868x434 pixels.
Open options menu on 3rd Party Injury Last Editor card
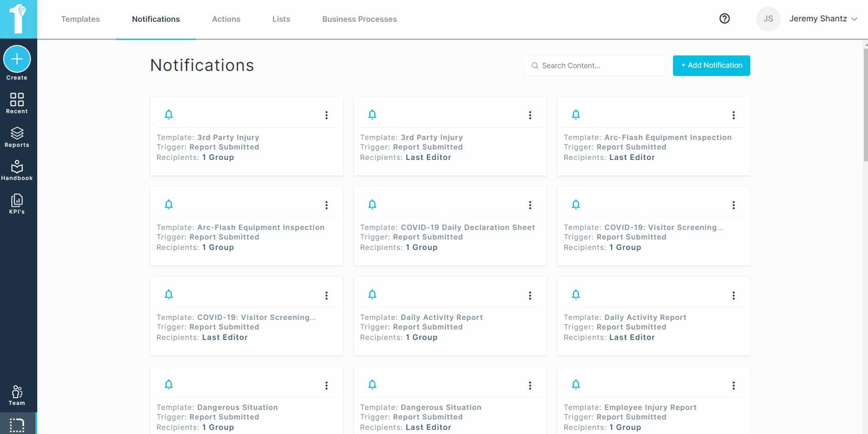530,115
